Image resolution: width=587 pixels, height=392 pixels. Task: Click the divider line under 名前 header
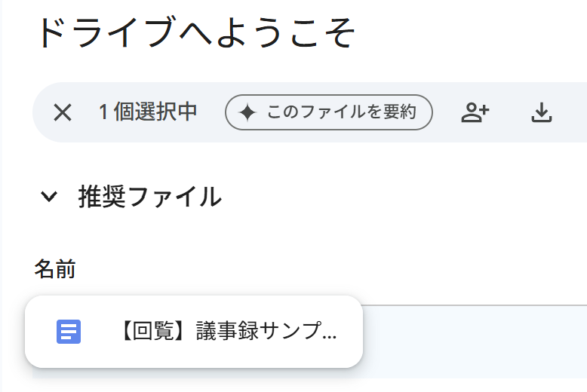(475, 305)
